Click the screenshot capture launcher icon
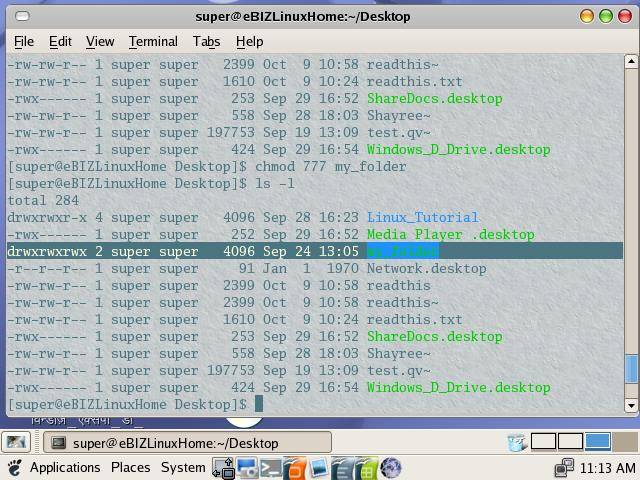640x480 pixels. pos(247,467)
